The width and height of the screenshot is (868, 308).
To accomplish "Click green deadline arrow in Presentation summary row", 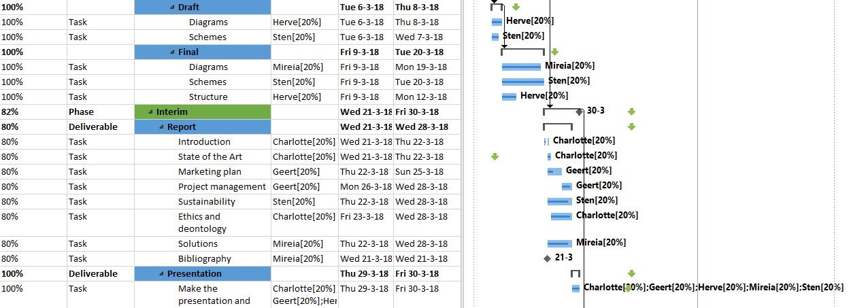I will pyautogui.click(x=631, y=273).
